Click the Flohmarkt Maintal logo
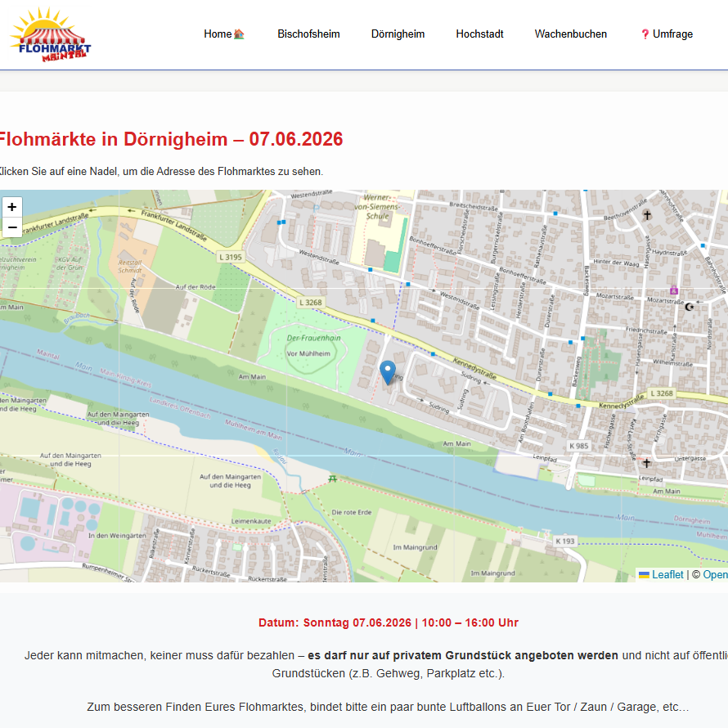Viewport: 728px width, 728px height. coord(51,34)
